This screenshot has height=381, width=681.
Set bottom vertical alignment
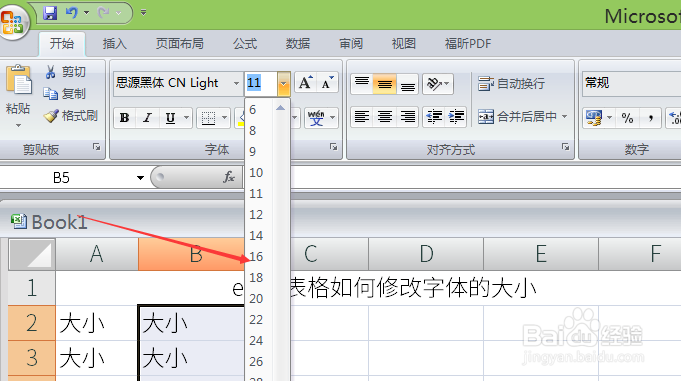coord(407,84)
